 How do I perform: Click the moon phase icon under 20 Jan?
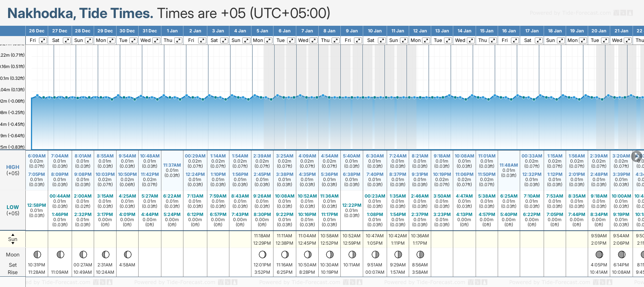pos(599,254)
